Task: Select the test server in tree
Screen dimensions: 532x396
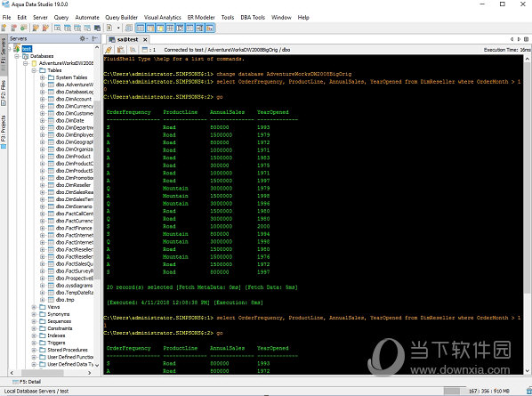Action: click(27, 49)
